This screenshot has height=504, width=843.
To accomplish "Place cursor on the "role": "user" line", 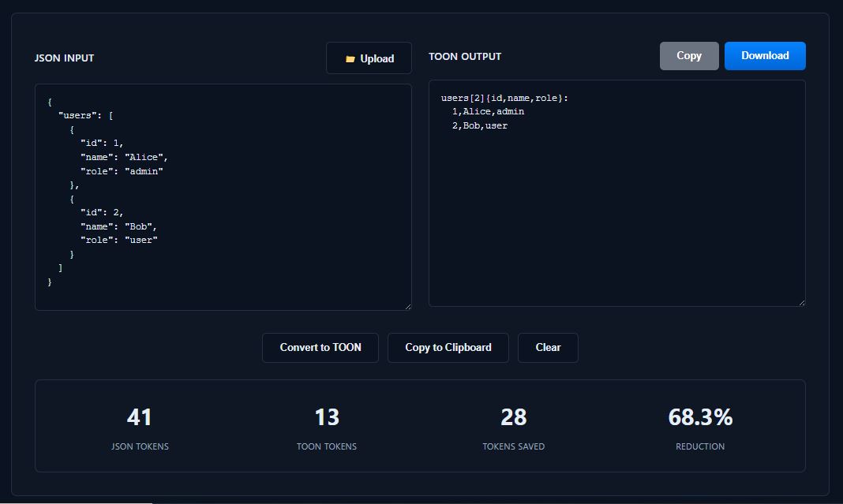I will click(x=118, y=241).
